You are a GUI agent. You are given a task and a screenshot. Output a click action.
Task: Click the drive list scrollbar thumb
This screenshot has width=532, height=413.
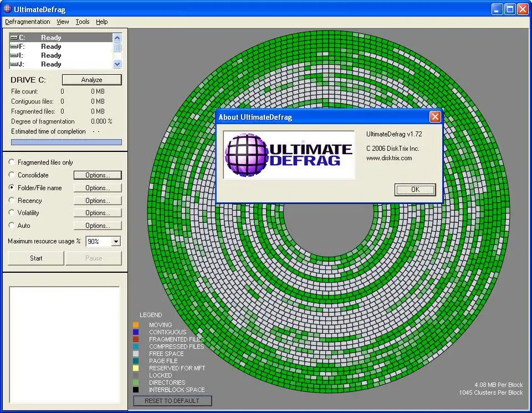pyautogui.click(x=117, y=47)
